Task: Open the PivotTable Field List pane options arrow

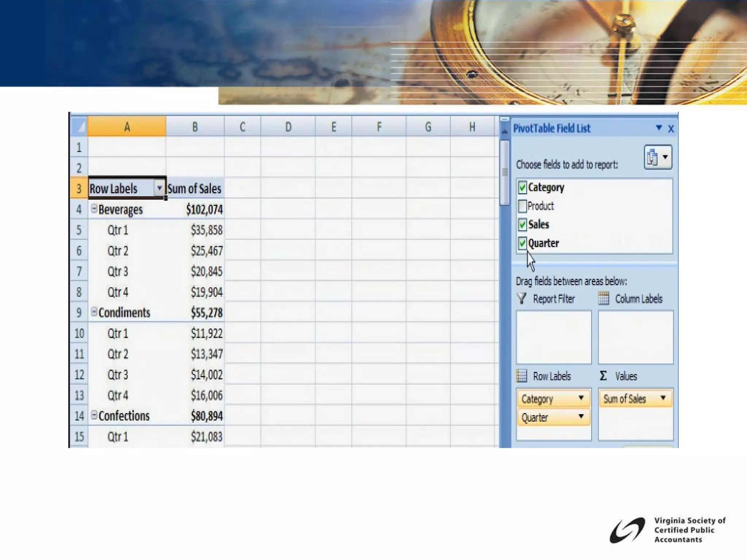Action: pyautogui.click(x=659, y=128)
